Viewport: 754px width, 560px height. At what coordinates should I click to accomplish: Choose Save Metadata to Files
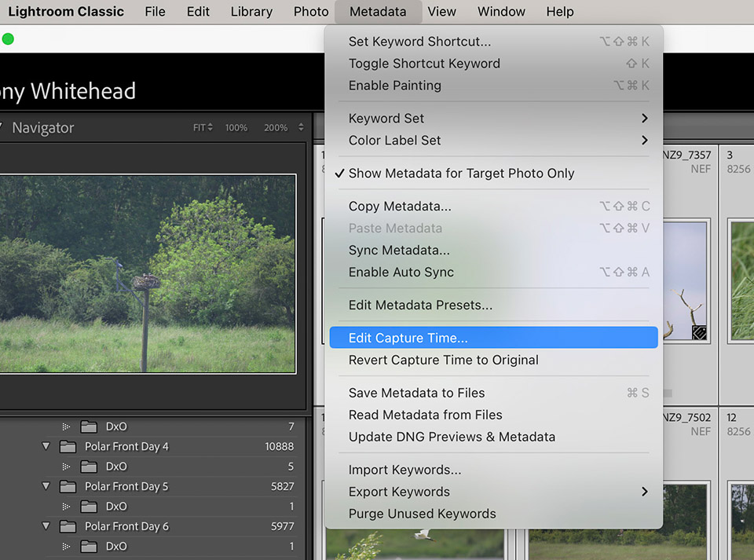pyautogui.click(x=494, y=393)
